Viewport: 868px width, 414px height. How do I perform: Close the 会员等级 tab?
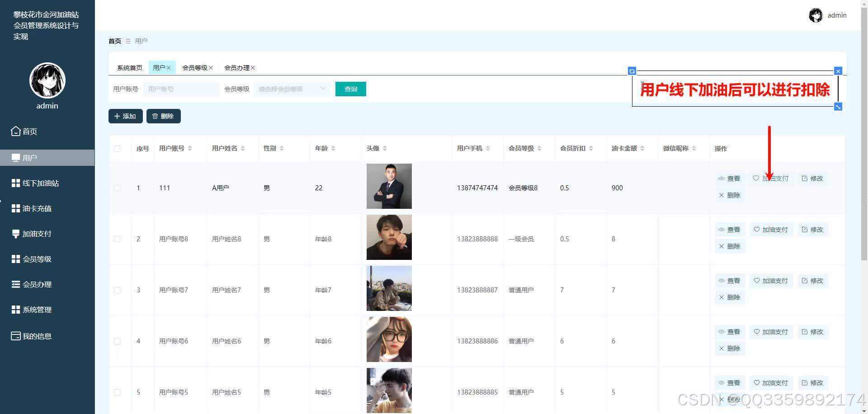[211, 68]
